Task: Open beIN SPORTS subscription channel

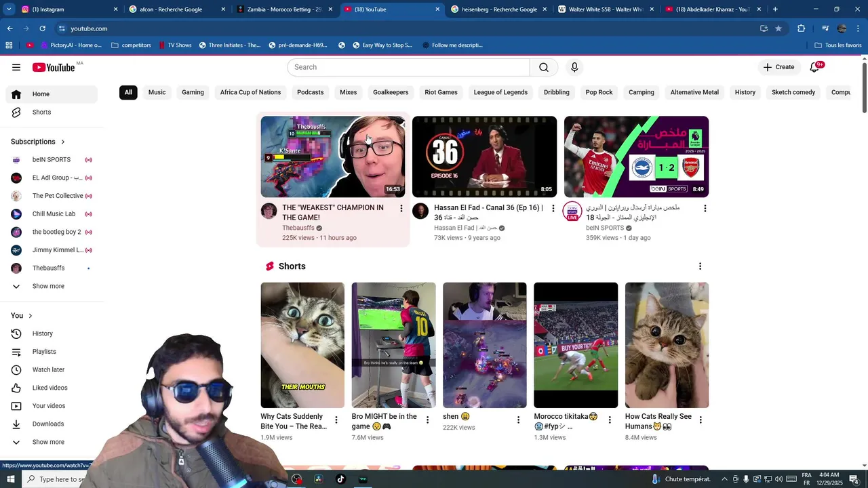Action: click(x=52, y=160)
